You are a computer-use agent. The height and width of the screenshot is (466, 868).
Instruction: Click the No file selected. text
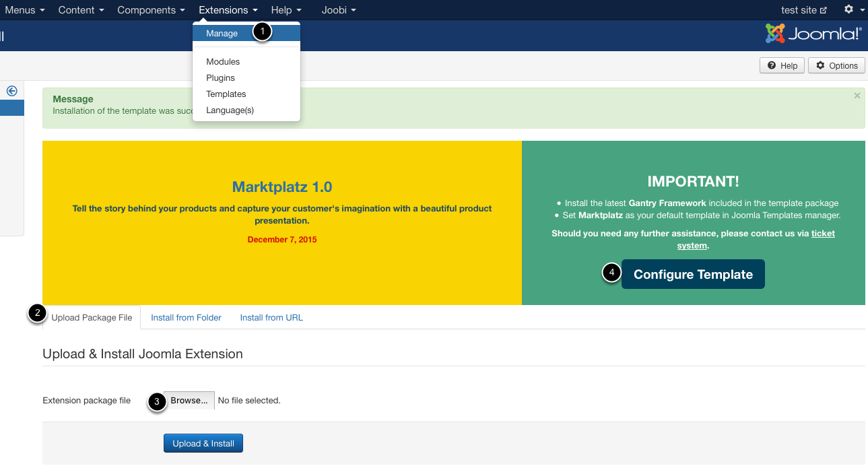(249, 400)
